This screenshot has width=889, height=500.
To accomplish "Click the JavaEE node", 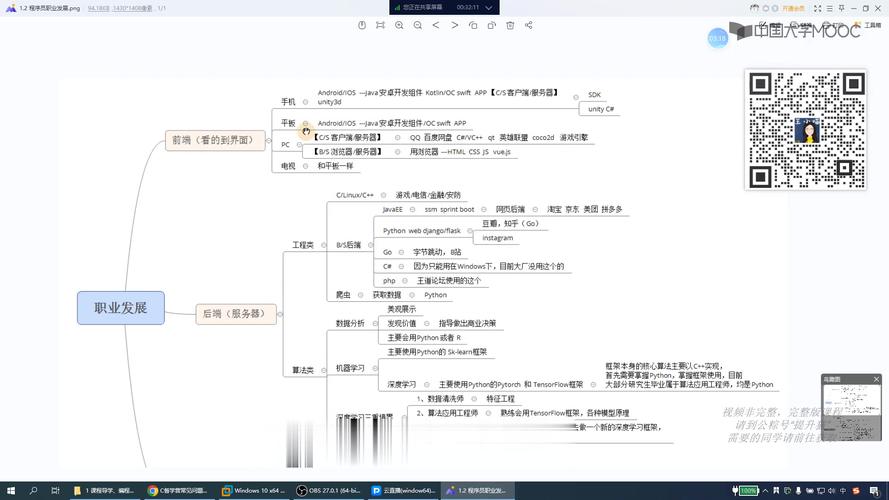I will [392, 209].
